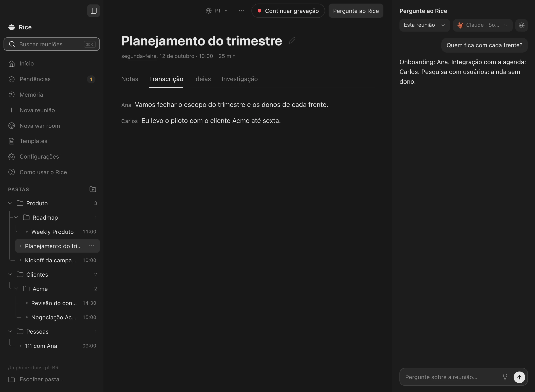Start a Nova war room
This screenshot has height=392, width=535.
pos(51,126)
